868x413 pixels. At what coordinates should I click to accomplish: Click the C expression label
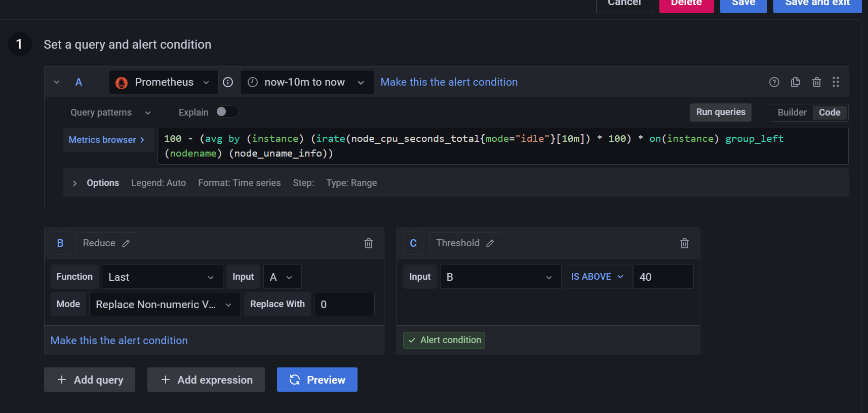click(413, 243)
